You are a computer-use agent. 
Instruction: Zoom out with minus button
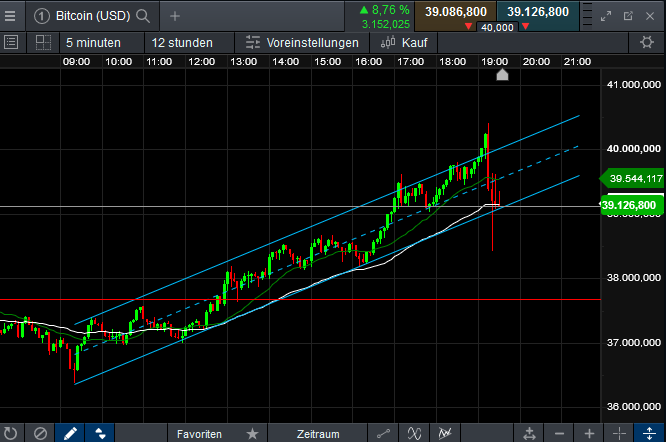click(x=559, y=434)
